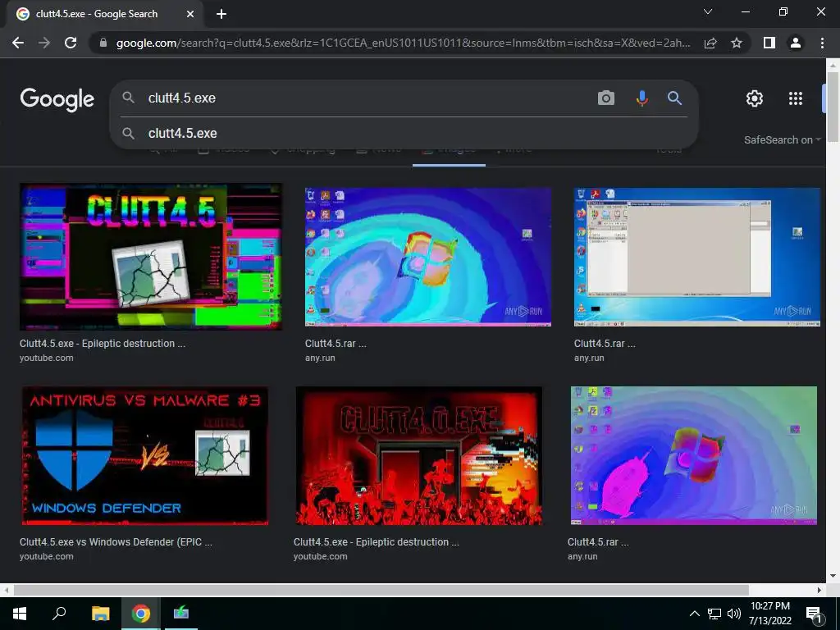Image resolution: width=840 pixels, height=630 pixels.
Task: Open Google quick settings gear
Action: (755, 98)
